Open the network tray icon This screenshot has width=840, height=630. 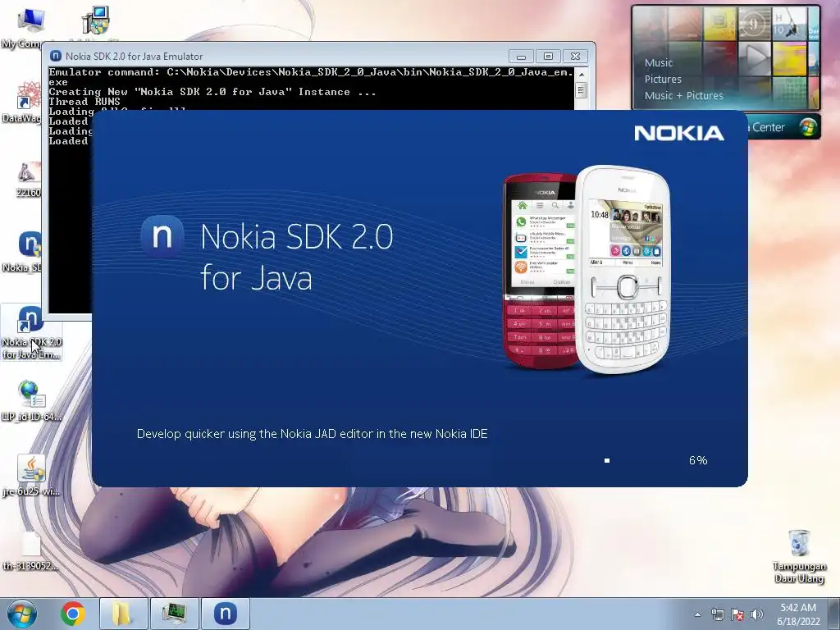[717, 614]
